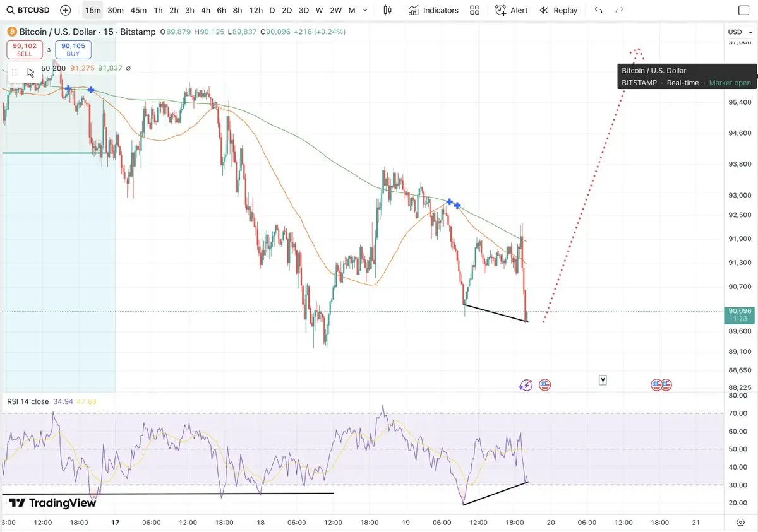The image size is (758, 532).
Task: Click date 21 on the time axis
Action: click(695, 523)
